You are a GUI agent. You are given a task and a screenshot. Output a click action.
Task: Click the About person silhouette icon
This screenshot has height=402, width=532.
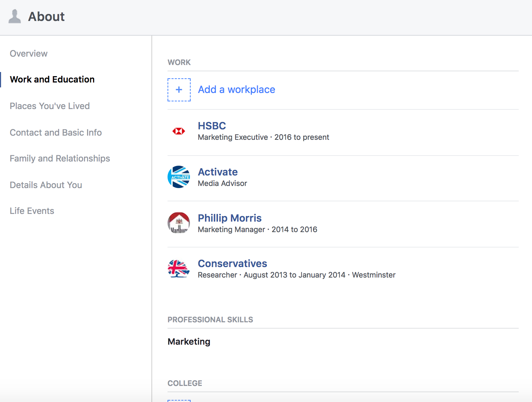[x=15, y=16]
